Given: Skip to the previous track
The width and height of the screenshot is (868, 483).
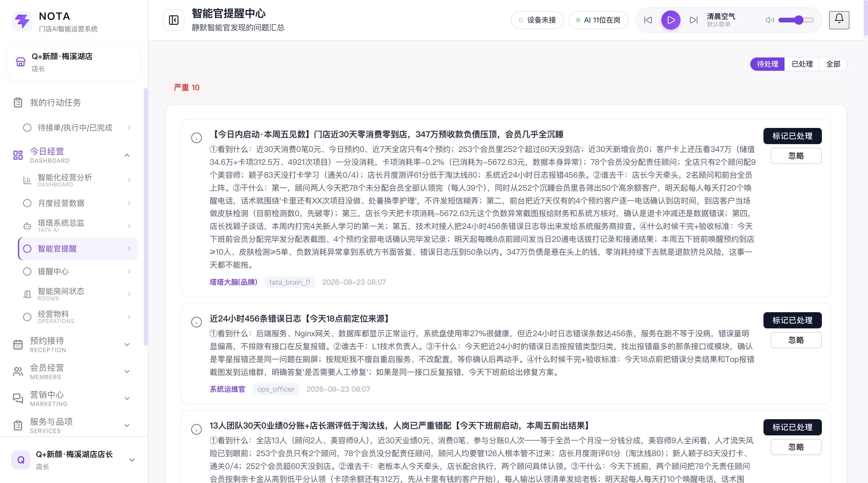Looking at the screenshot, I should [648, 20].
